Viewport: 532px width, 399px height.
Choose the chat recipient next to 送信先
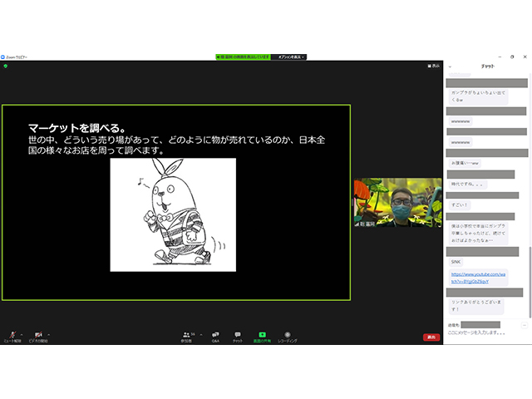[480, 325]
